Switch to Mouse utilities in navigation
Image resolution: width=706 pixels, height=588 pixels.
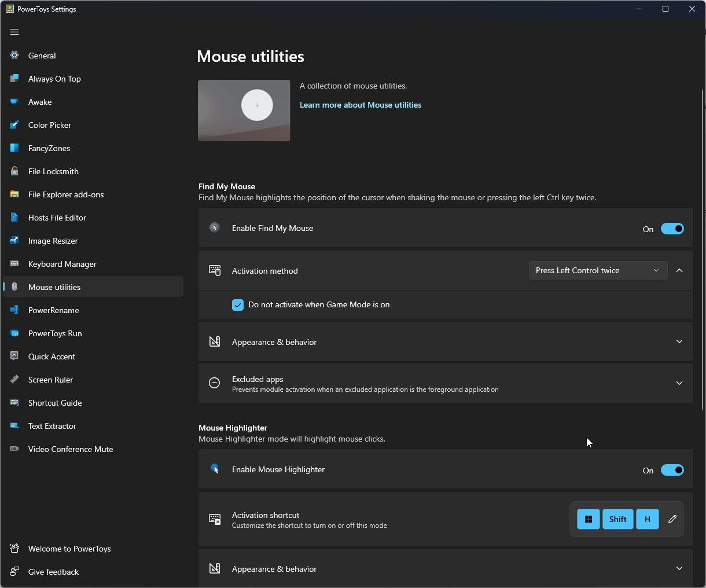coord(54,286)
